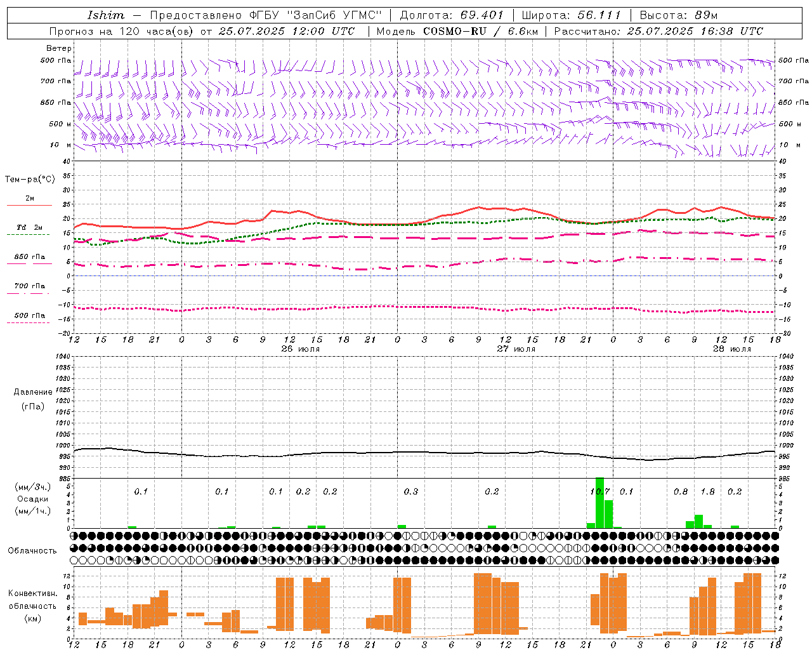Click the "Td 2м" dew point legend entry
Screen dimensions: 812x650
click(x=29, y=227)
